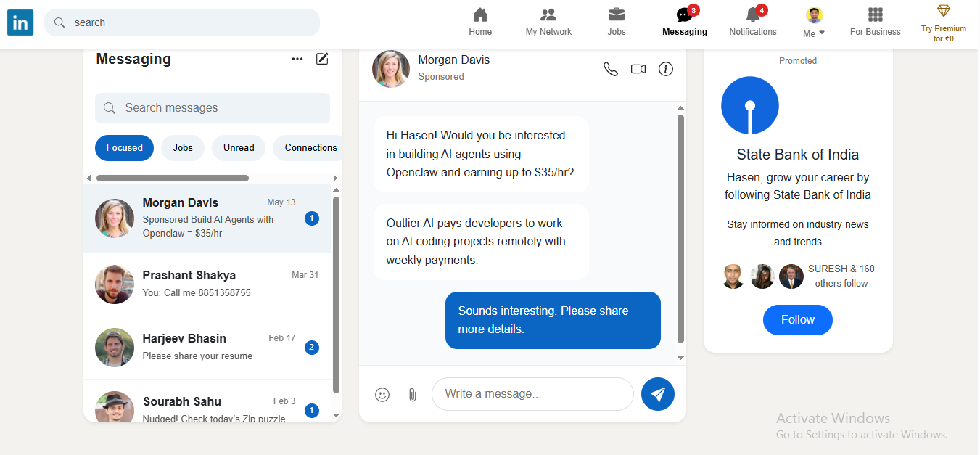Go to My Network
The image size is (980, 455).
click(x=548, y=22)
